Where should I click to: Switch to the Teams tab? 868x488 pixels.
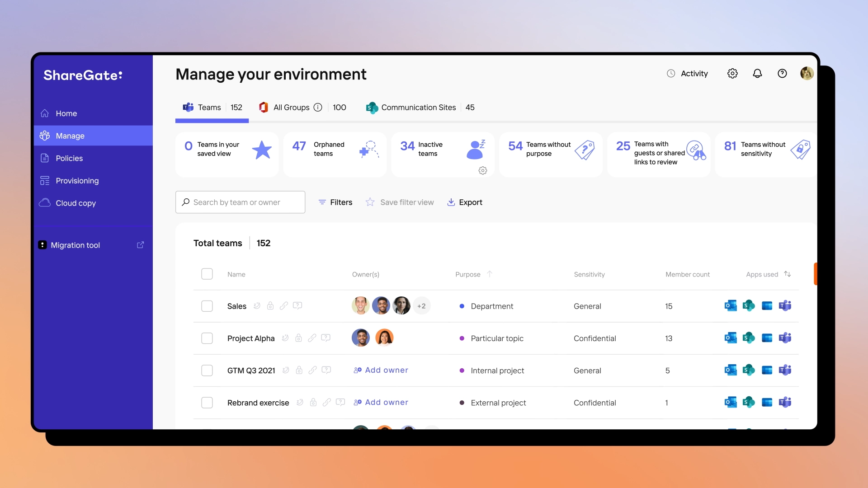coord(212,108)
